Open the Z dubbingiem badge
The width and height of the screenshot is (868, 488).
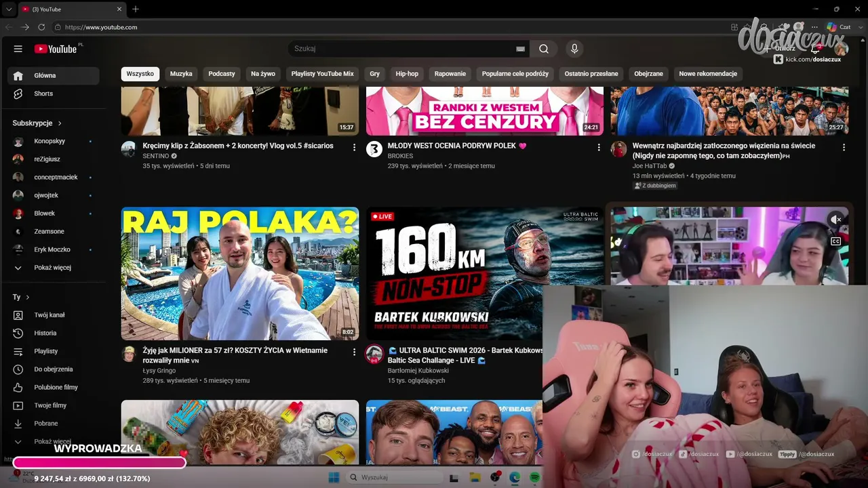coord(655,186)
